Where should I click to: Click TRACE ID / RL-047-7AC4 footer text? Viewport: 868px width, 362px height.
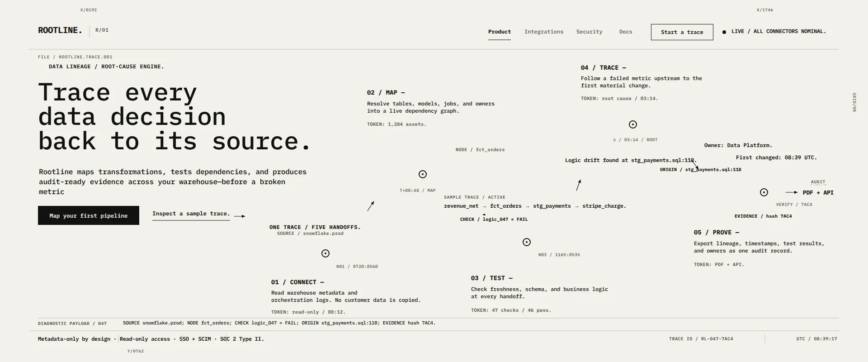(x=701, y=339)
